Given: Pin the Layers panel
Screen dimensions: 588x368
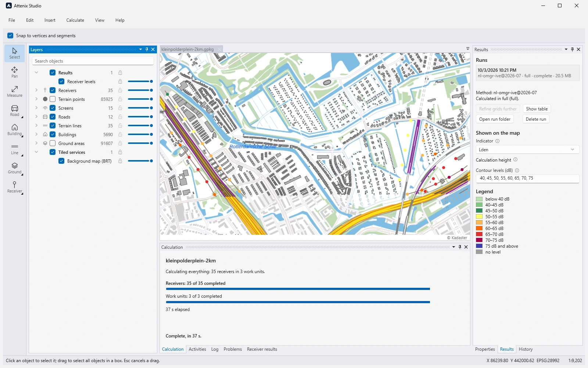Looking at the screenshot, I should pos(147,49).
